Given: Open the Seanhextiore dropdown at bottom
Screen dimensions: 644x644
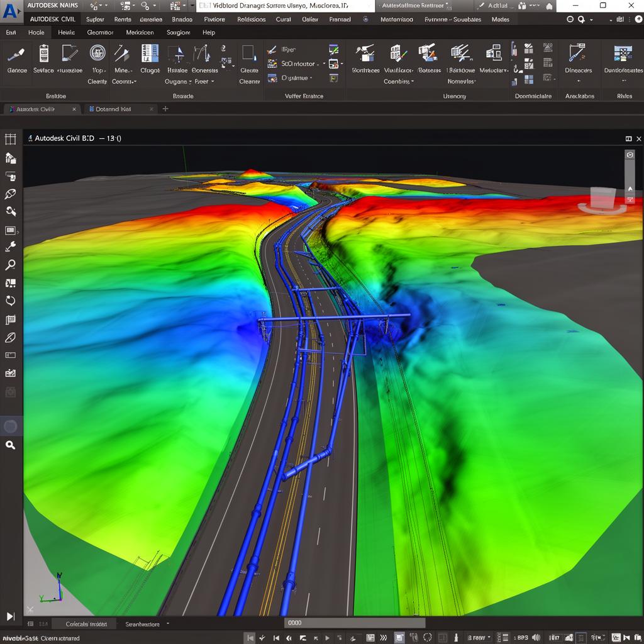Looking at the screenshot, I should tap(147, 624).
